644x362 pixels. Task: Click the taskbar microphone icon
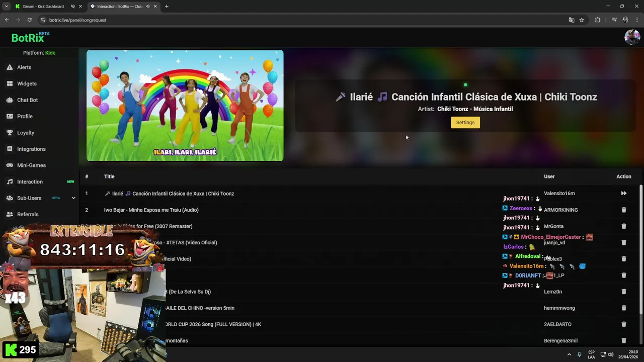tap(579, 354)
